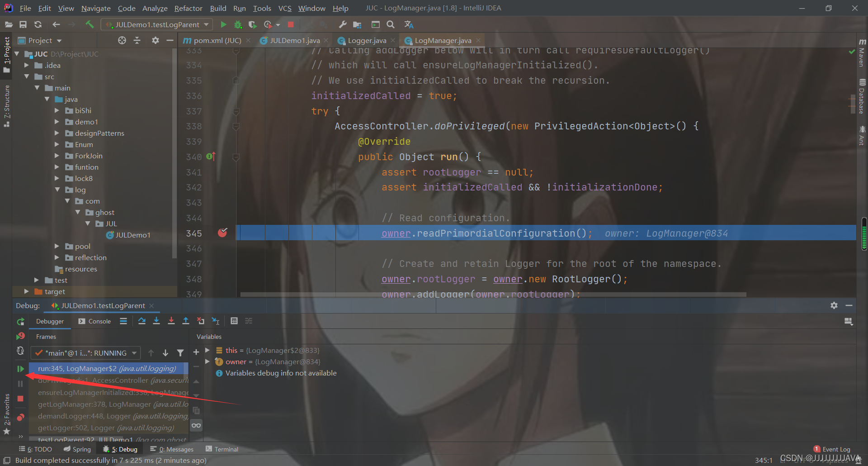Click the locate target icon in Project panel
The height and width of the screenshot is (466, 868).
tap(122, 40)
